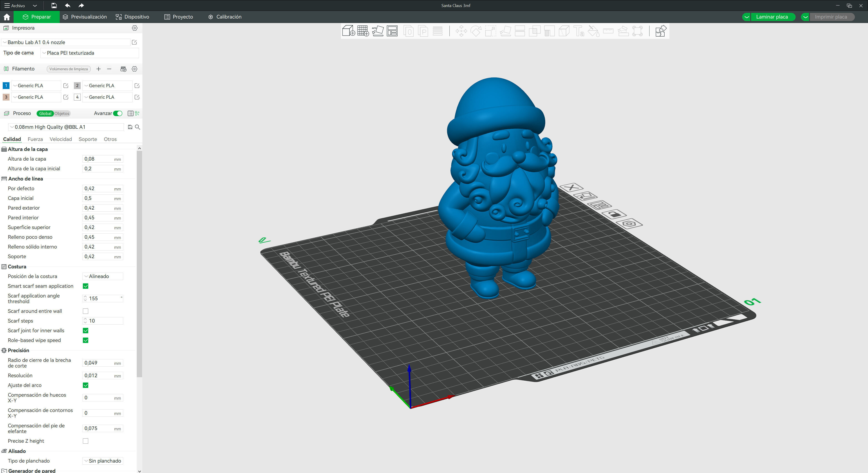Open the Soporte settings tab
The width and height of the screenshot is (868, 473).
click(88, 139)
